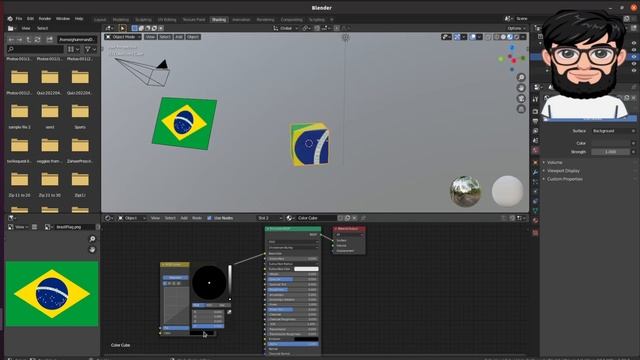The image size is (640, 360).
Task: Click the white Subsurface Color swatch
Action: tap(306, 269)
